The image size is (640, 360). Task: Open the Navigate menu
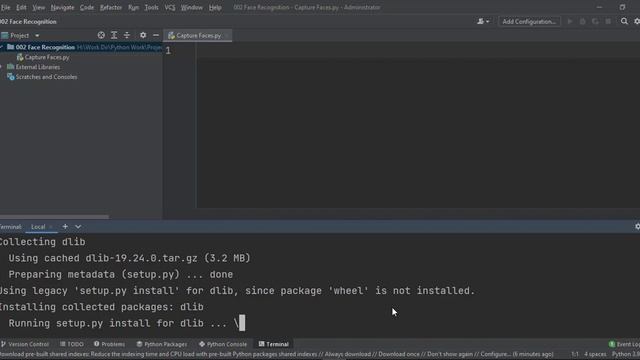tap(62, 7)
